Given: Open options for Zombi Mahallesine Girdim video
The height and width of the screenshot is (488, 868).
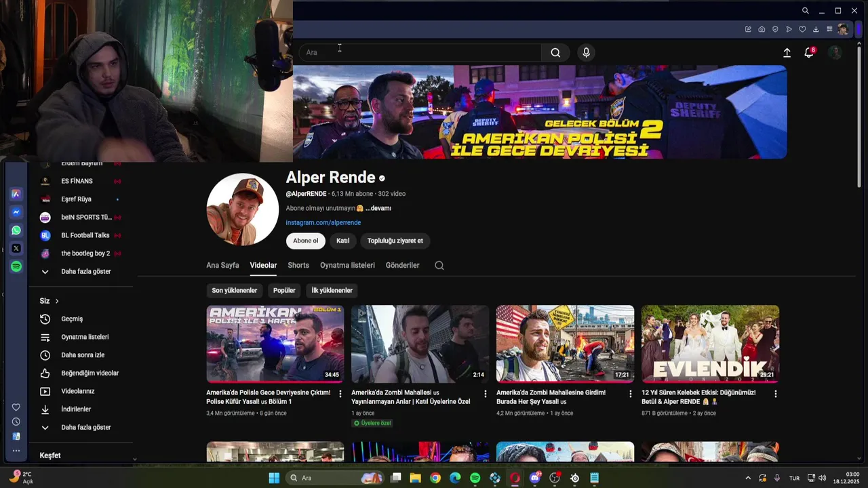Looking at the screenshot, I should pyautogui.click(x=631, y=394).
